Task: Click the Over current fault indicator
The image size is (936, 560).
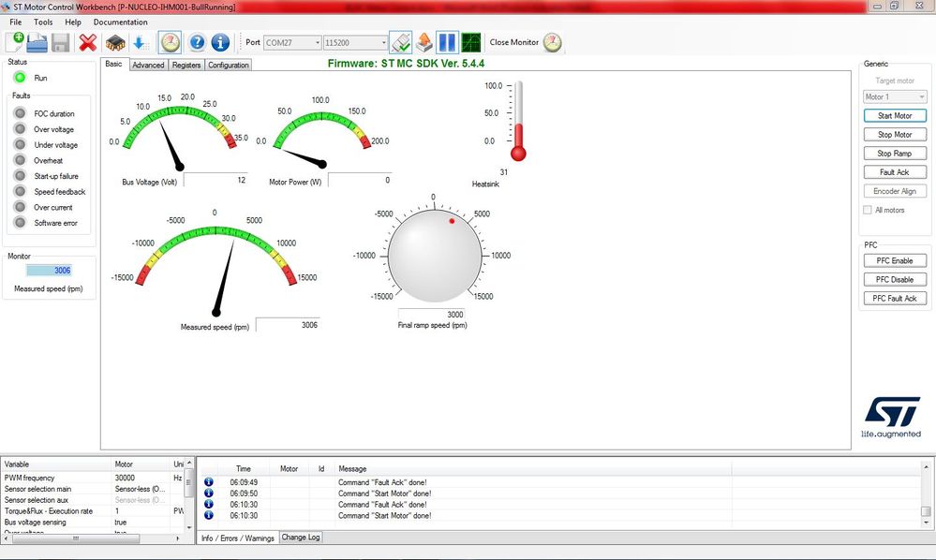Action: point(20,206)
